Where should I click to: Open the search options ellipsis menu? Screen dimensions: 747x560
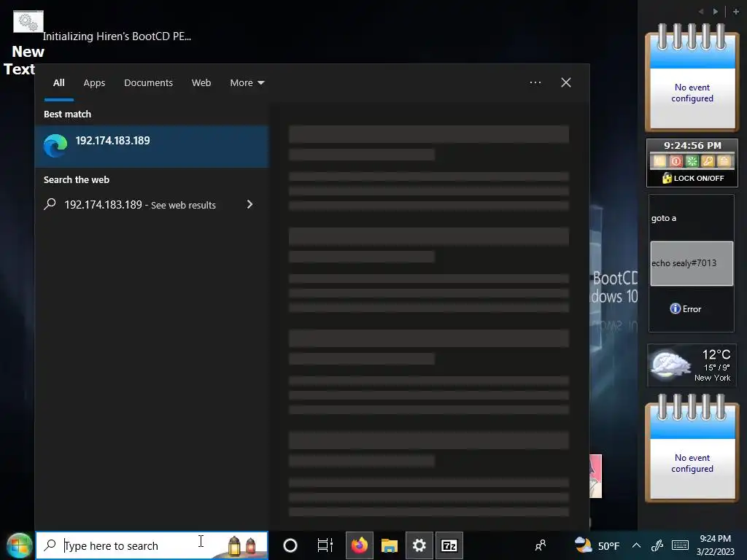535,82
